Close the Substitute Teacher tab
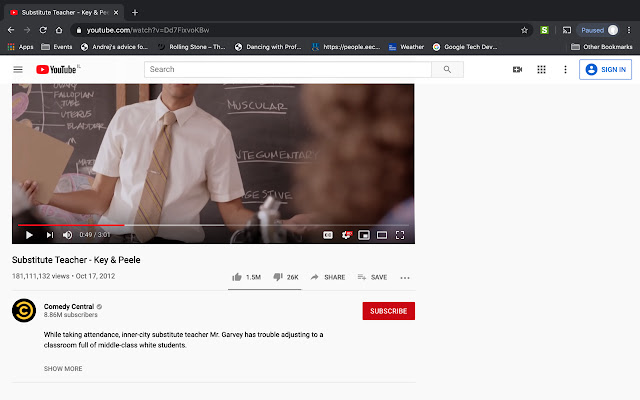640x400 pixels. pyautogui.click(x=116, y=13)
